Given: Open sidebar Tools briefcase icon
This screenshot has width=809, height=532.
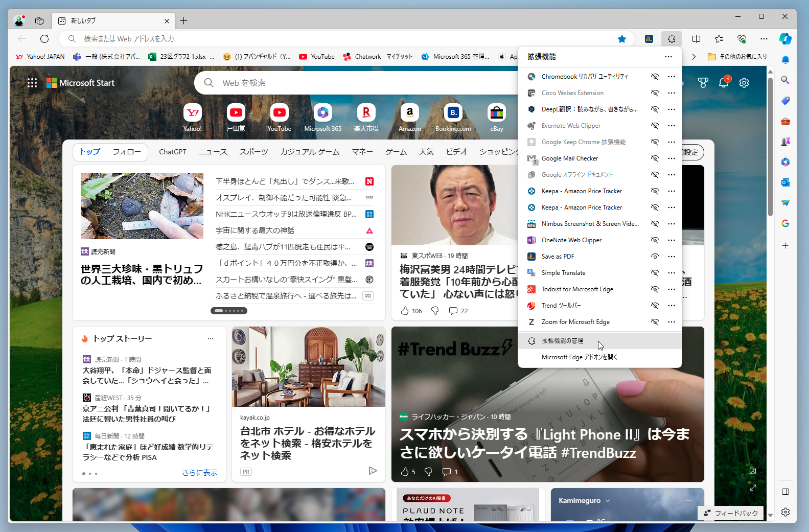Looking at the screenshot, I should pyautogui.click(x=785, y=121).
